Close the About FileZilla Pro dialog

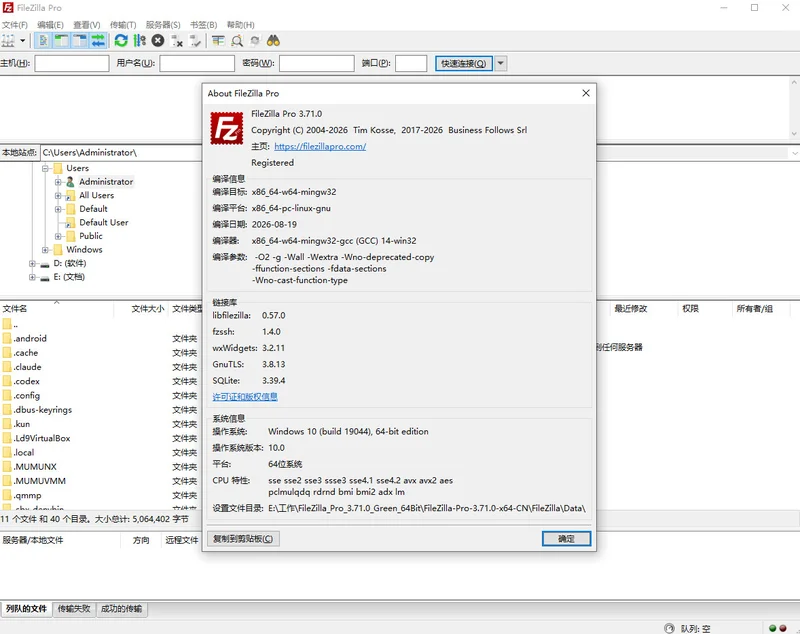[586, 93]
